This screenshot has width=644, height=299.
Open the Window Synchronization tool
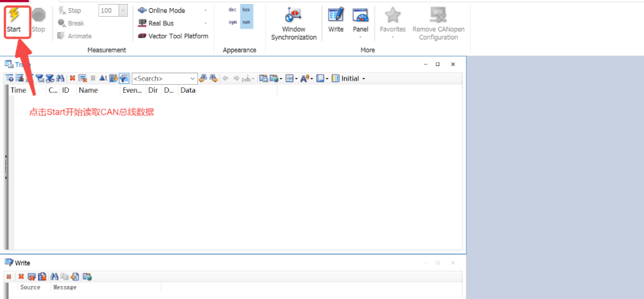[293, 23]
